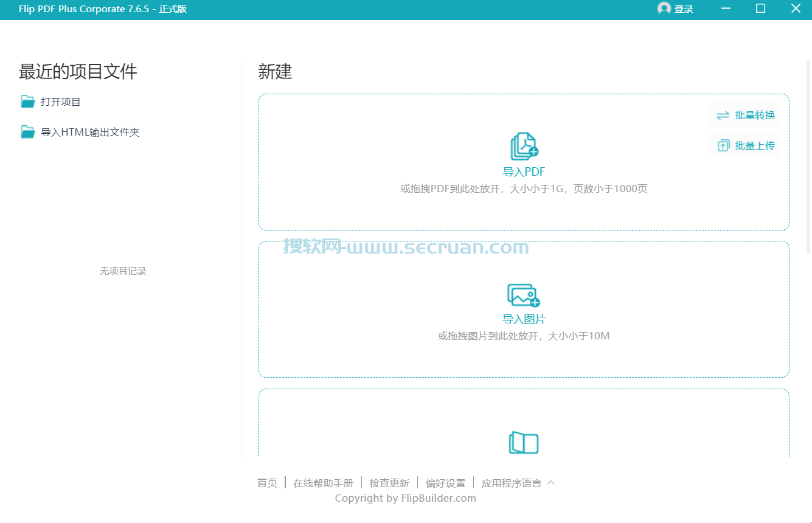Open 在线帮助手册 link
This screenshot has height=523, width=812.
323,483
